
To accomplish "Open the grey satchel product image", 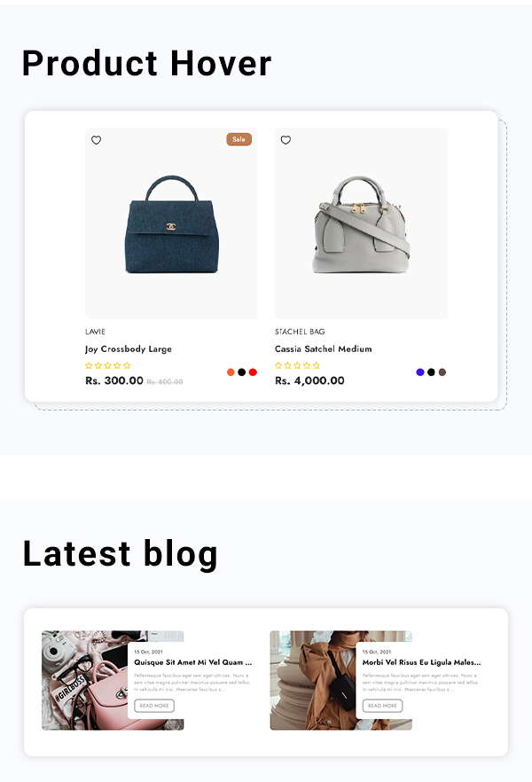I will pyautogui.click(x=361, y=223).
